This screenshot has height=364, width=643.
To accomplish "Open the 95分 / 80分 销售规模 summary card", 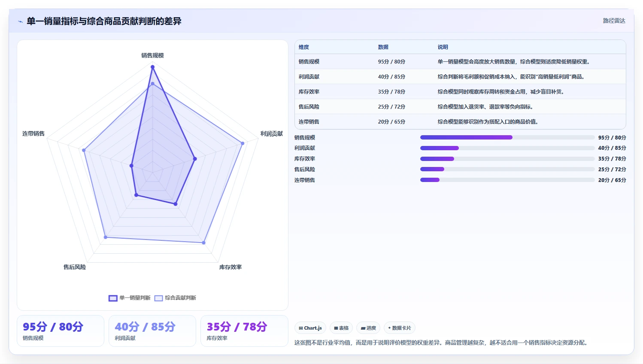I will pos(61,331).
